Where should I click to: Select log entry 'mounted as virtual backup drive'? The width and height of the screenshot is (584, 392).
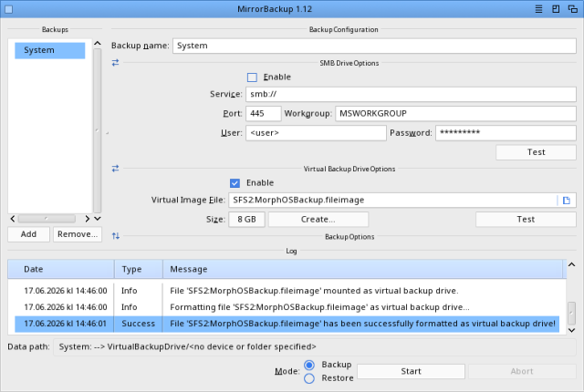coord(287,291)
